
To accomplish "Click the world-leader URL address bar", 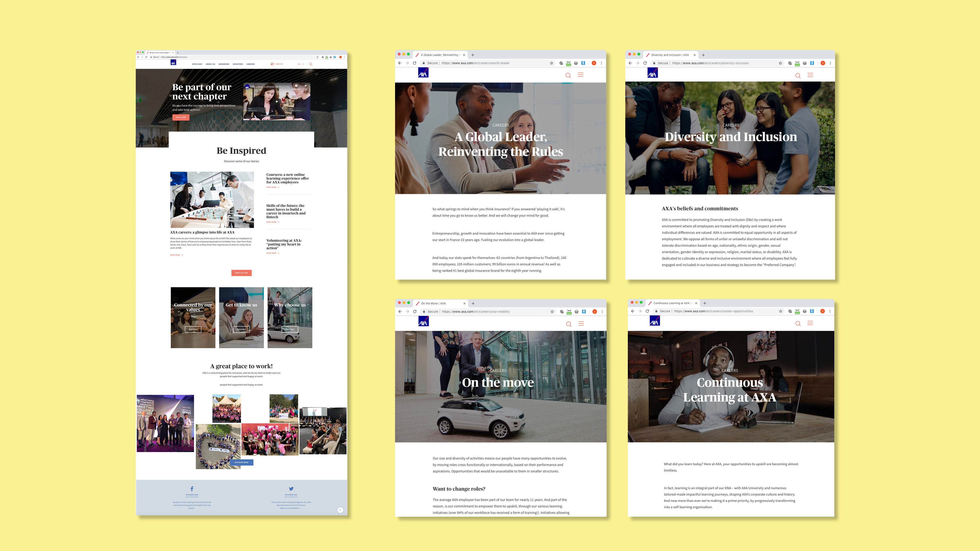I will pyautogui.click(x=488, y=63).
